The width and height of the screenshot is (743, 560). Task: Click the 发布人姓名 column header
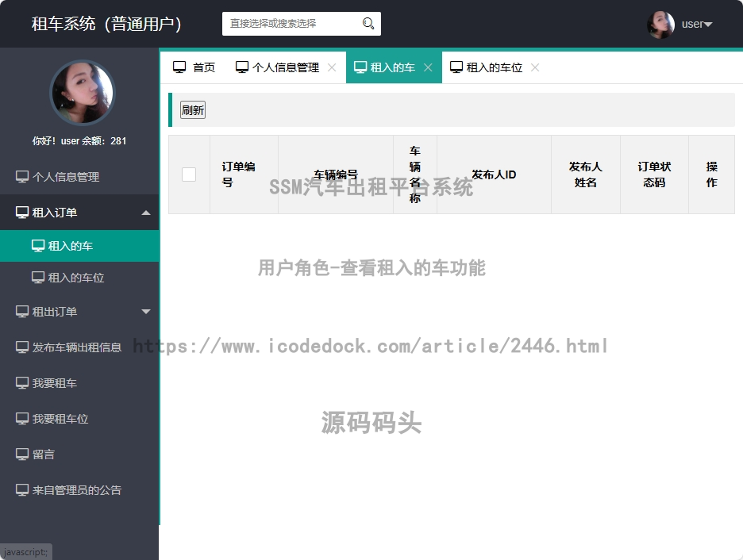(x=586, y=175)
